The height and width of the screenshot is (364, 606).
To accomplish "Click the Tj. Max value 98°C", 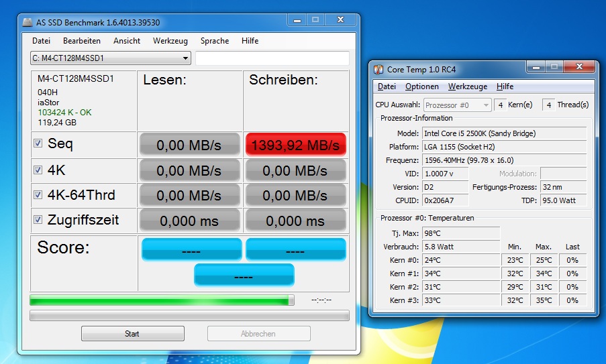I will click(461, 233).
